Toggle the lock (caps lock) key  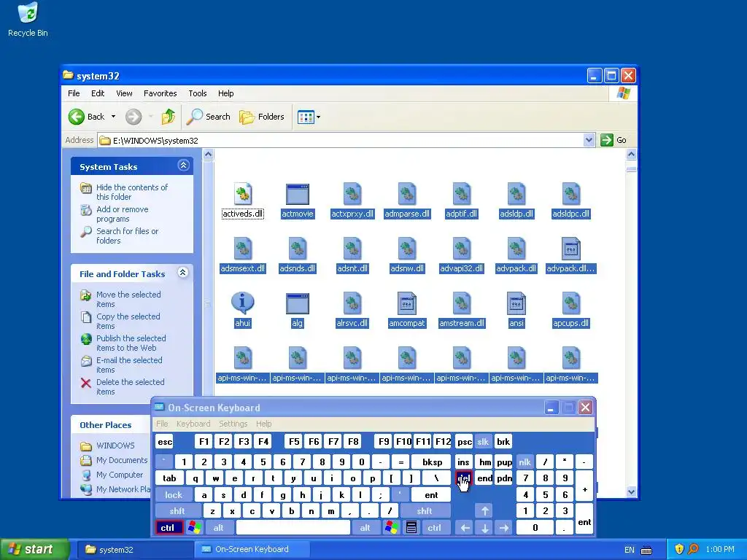(x=174, y=495)
